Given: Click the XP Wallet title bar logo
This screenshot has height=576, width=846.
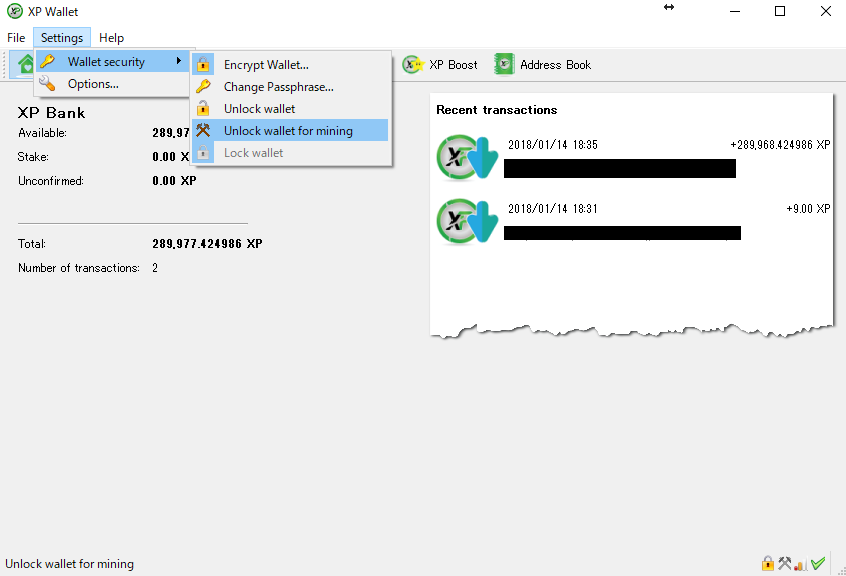Looking at the screenshot, I should [x=15, y=12].
